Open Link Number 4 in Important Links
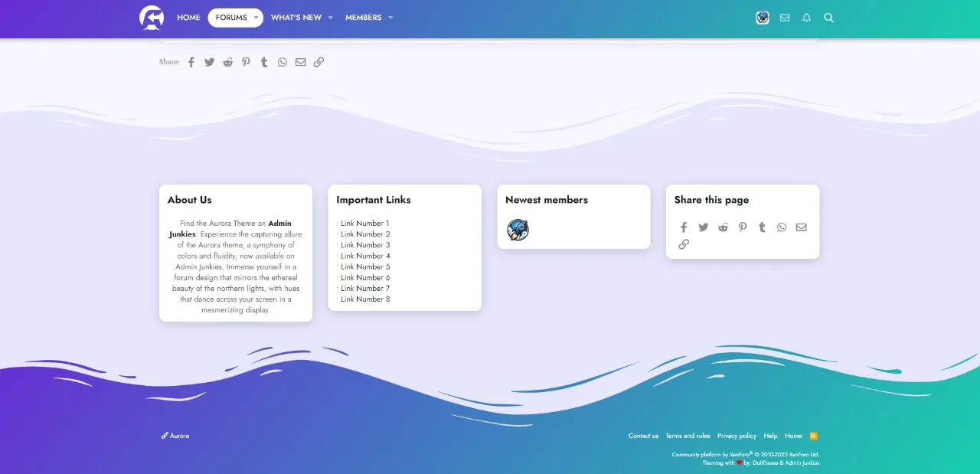The image size is (980, 474). tap(365, 256)
